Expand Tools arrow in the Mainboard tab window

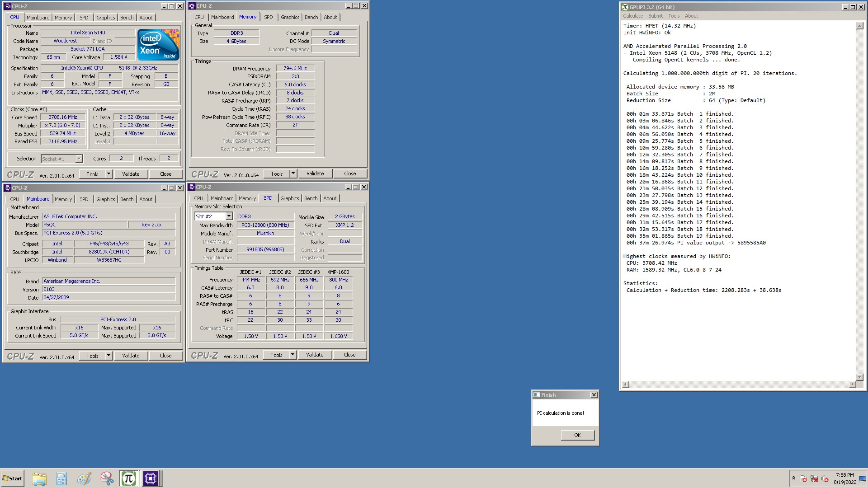coord(108,356)
